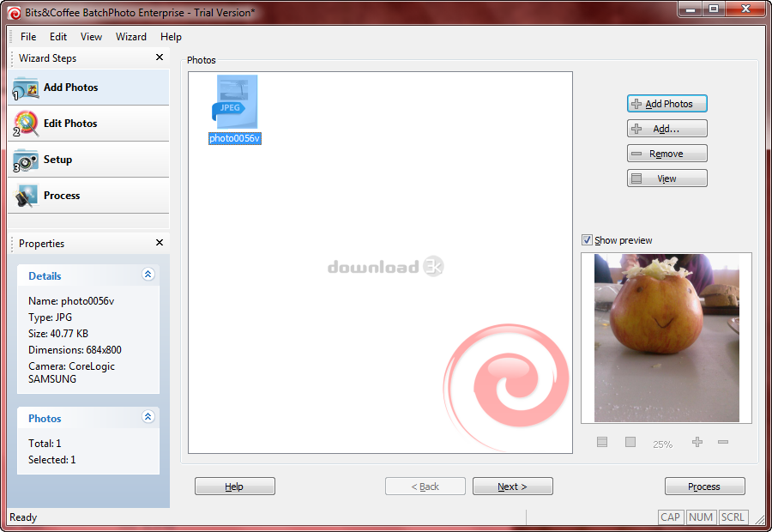Click the View button
The width and height of the screenshot is (772, 532).
pyautogui.click(x=667, y=178)
